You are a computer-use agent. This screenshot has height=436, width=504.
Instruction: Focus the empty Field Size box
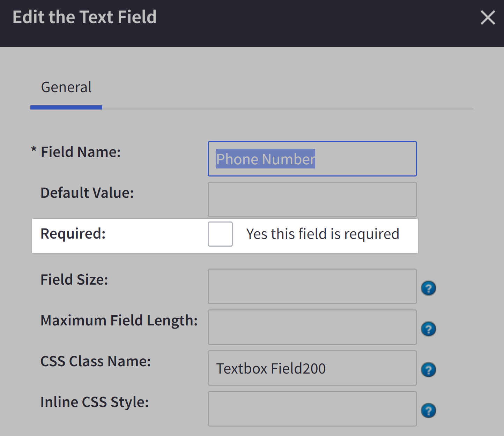[312, 286]
